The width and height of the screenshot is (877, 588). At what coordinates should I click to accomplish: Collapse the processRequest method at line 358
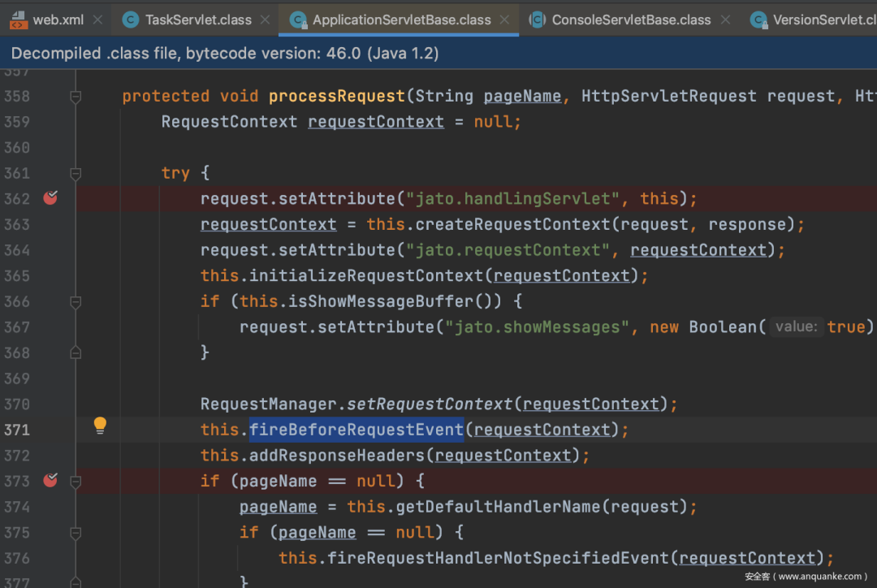[x=76, y=97]
